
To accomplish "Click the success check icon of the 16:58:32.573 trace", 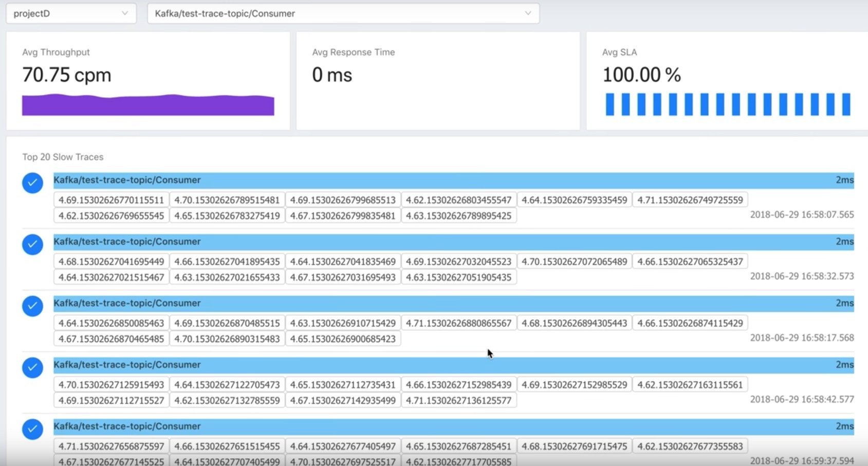I will point(32,245).
